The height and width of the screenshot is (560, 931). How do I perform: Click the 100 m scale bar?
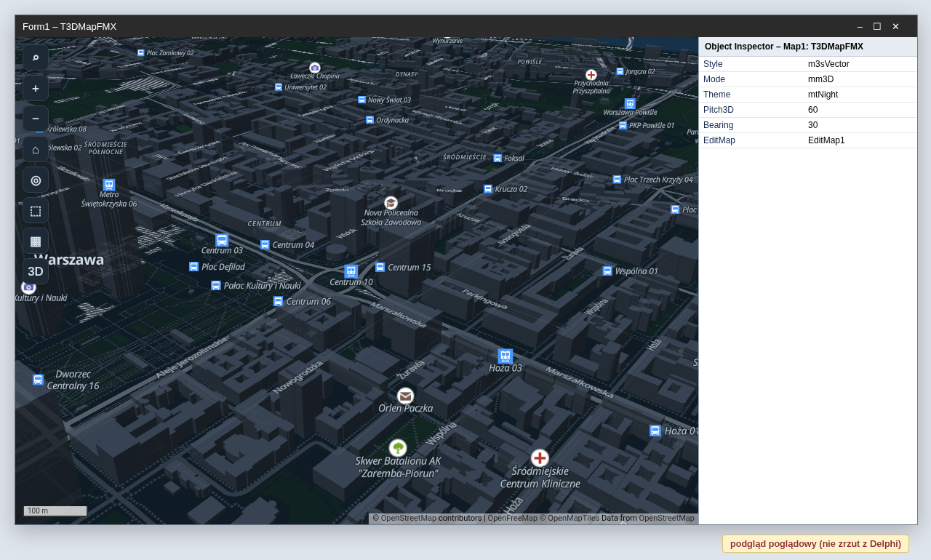pyautogui.click(x=55, y=511)
